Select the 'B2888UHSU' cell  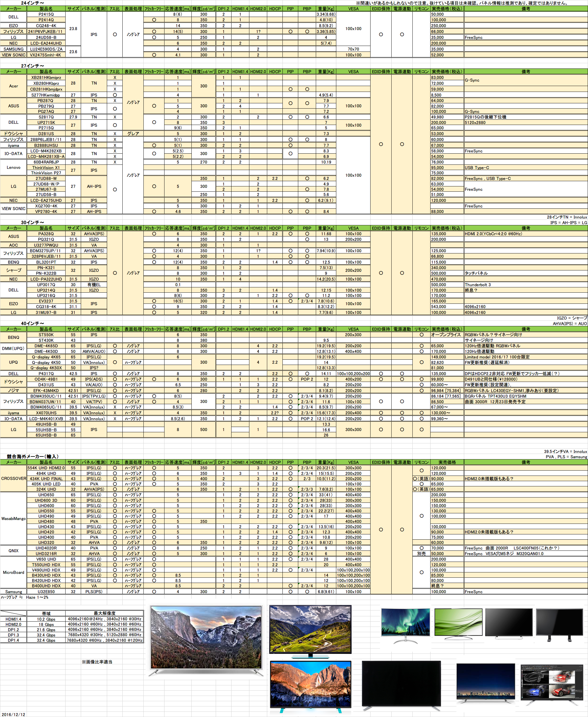[x=46, y=145]
